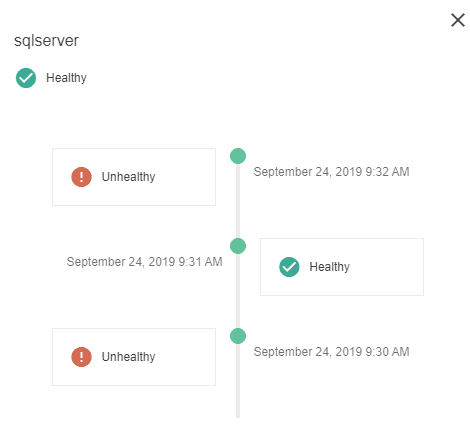Open the topmost Unhealthy event card
Screen dimensions: 470x424
coord(134,177)
